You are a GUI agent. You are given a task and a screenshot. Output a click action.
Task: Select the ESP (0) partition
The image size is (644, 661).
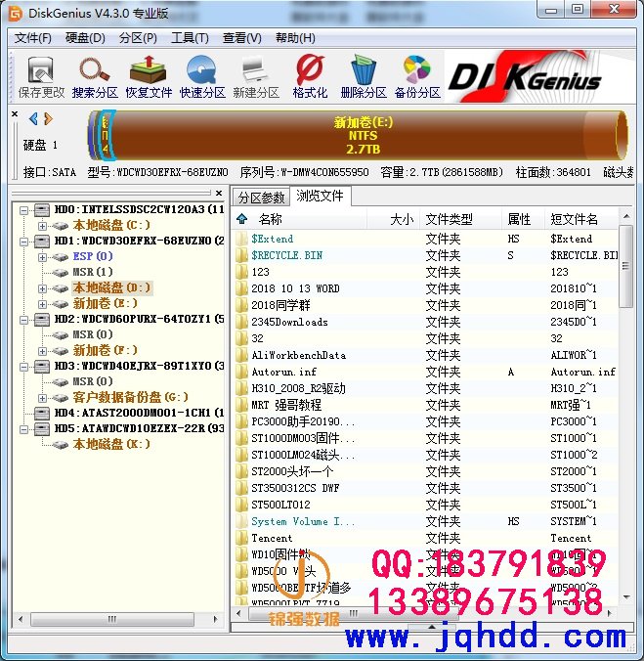click(93, 256)
